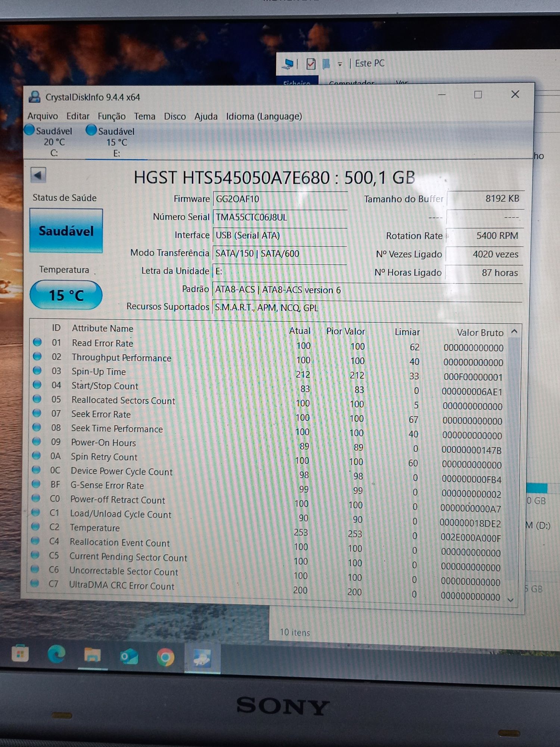The image size is (560, 747).
Task: Open the Ajuda menu
Action: pos(206,117)
